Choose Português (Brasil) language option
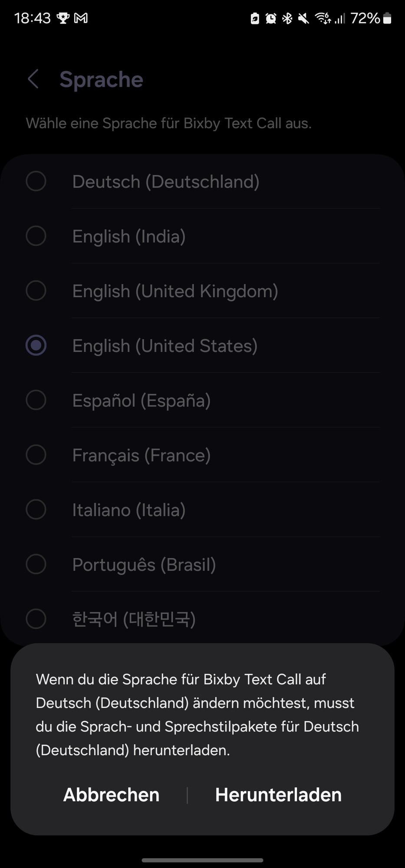This screenshot has height=868, width=405. [x=203, y=564]
